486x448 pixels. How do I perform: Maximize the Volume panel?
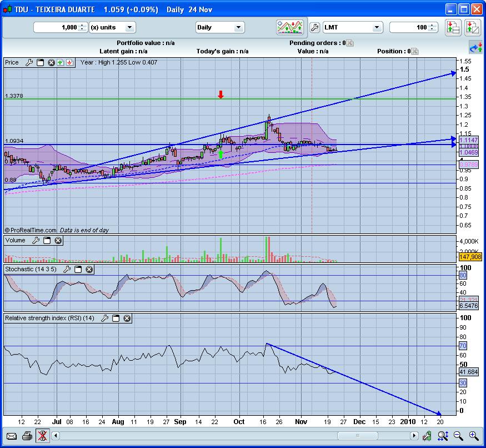(x=47, y=241)
